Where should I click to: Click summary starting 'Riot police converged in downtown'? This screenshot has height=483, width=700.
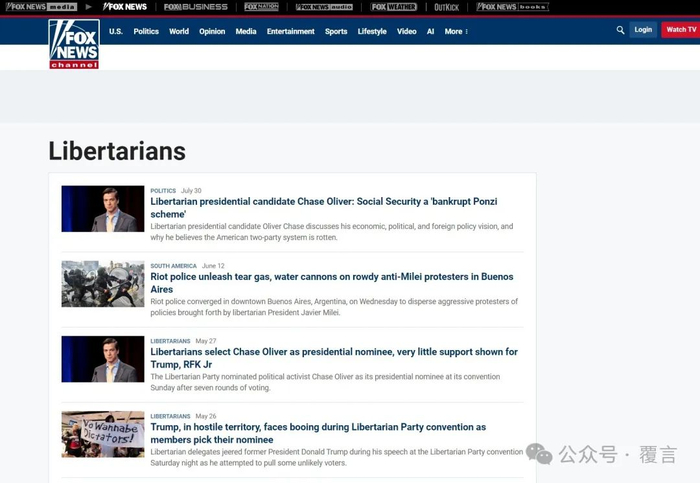tap(334, 307)
